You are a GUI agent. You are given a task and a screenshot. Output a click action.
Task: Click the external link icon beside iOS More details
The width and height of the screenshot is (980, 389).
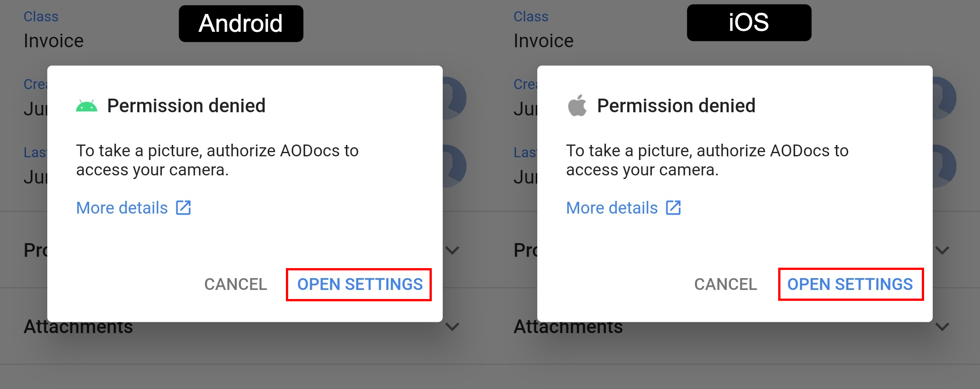point(672,207)
